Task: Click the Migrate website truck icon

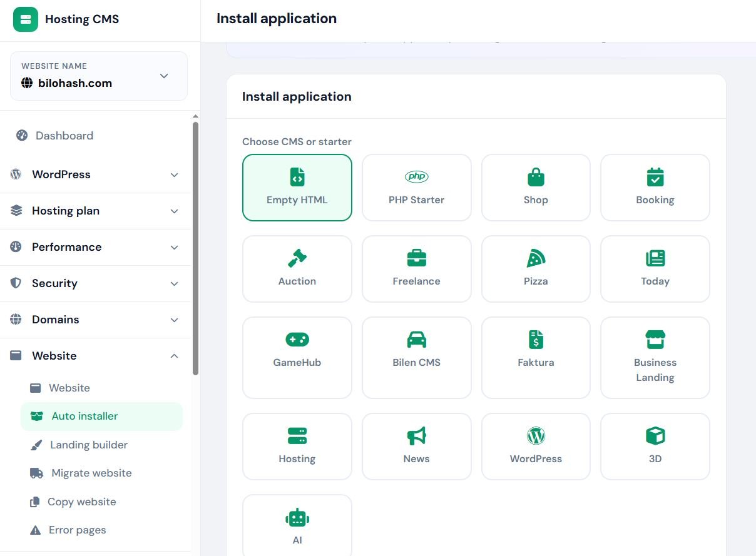Action: pos(37,473)
